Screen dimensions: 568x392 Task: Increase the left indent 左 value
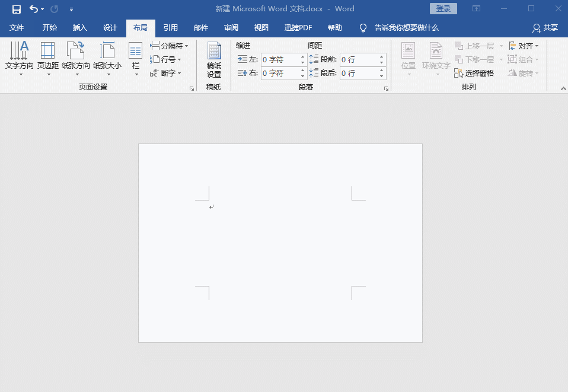(303, 57)
